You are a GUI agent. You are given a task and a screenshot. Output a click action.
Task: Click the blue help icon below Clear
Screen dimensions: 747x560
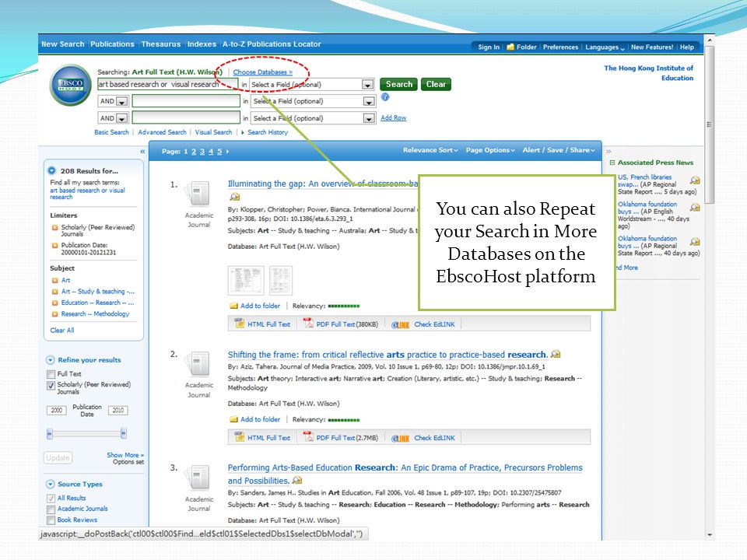tap(385, 97)
